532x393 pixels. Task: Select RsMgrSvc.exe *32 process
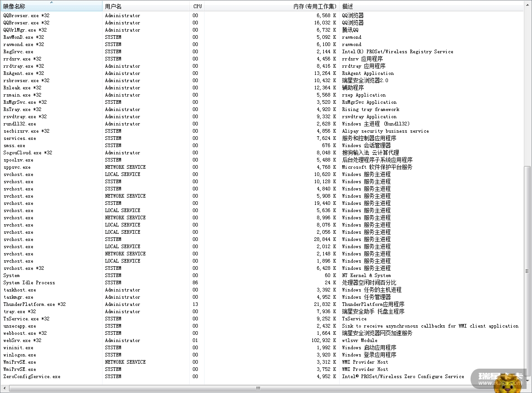tap(261, 102)
